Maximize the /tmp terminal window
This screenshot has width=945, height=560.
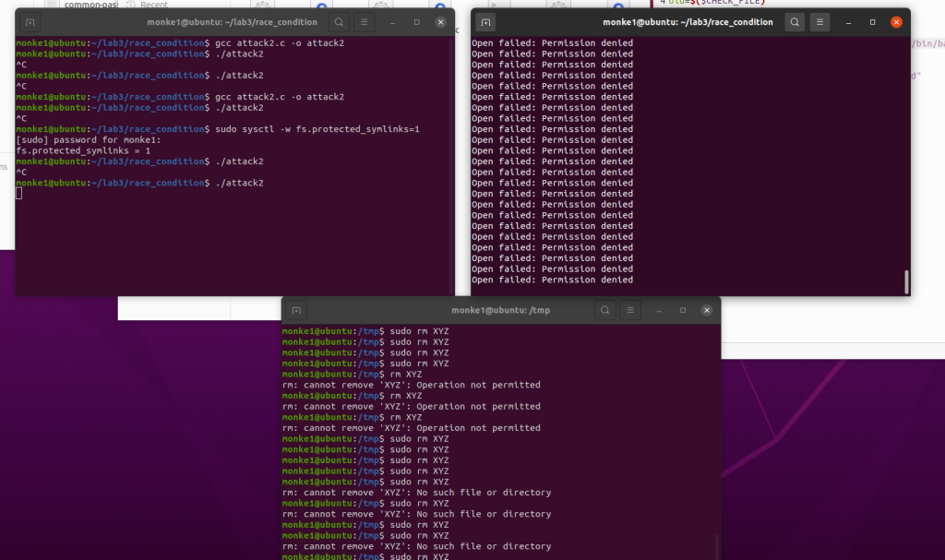tap(683, 310)
